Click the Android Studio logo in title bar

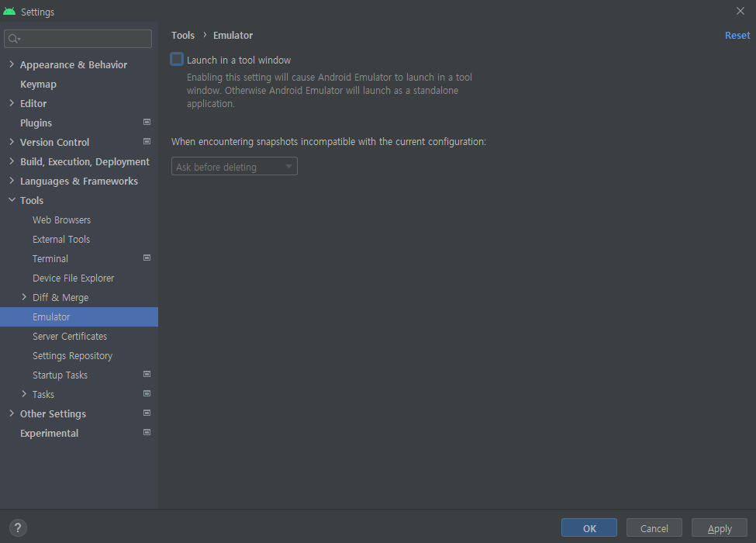9,12
